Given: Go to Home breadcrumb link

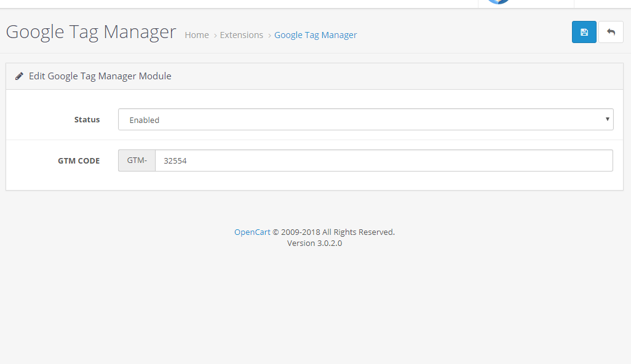Looking at the screenshot, I should [197, 35].
